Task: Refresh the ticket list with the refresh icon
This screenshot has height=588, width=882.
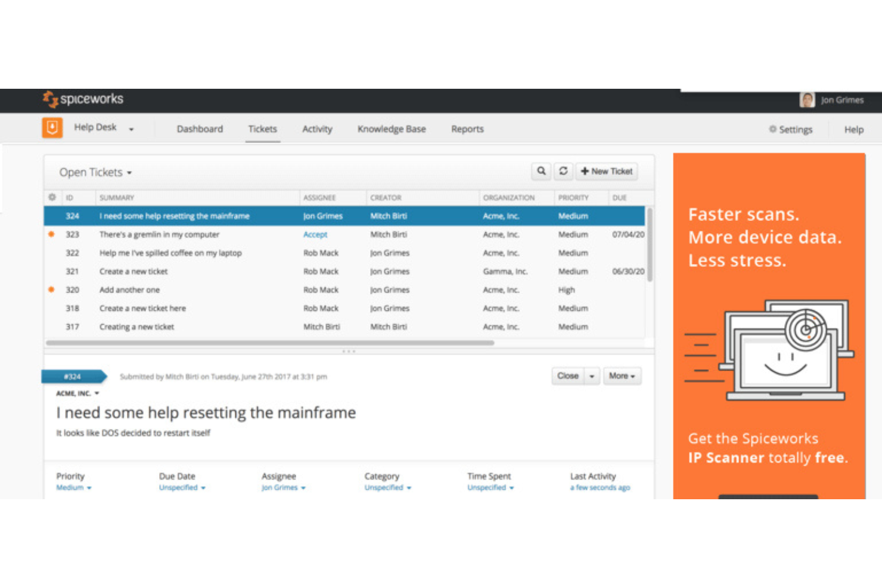Action: pos(563,171)
